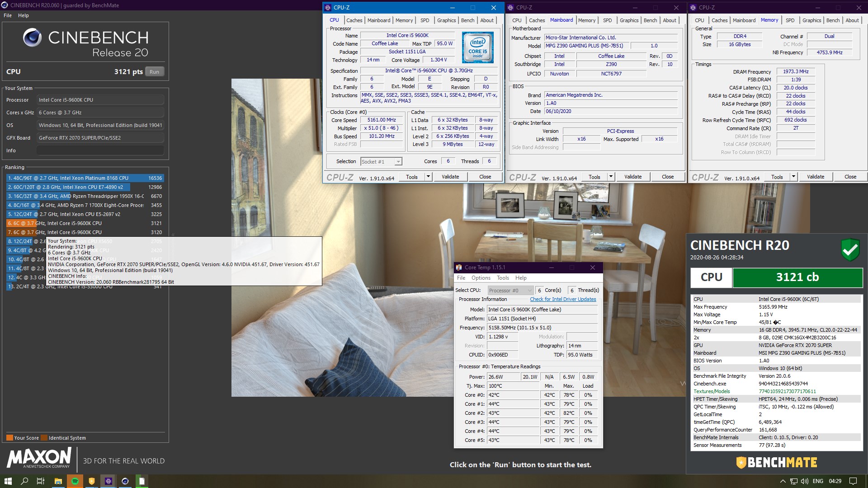Click Validate in Mainboard CPU-Z window
The image size is (868, 488).
(633, 177)
